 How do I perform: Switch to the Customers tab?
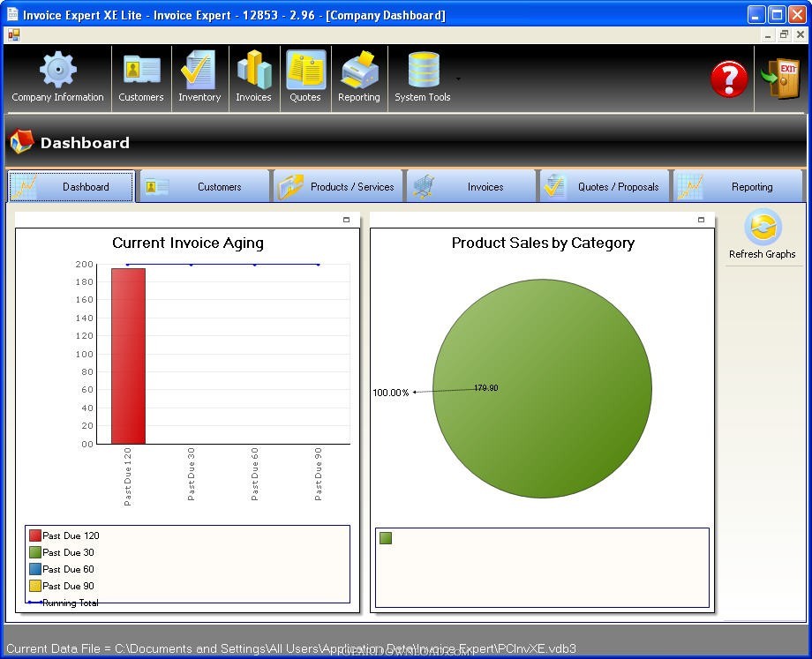205,186
